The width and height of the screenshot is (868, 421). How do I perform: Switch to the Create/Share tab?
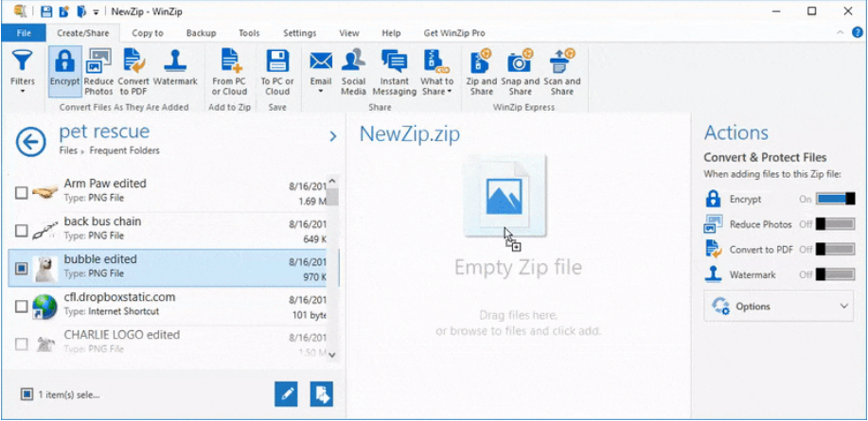click(x=83, y=33)
